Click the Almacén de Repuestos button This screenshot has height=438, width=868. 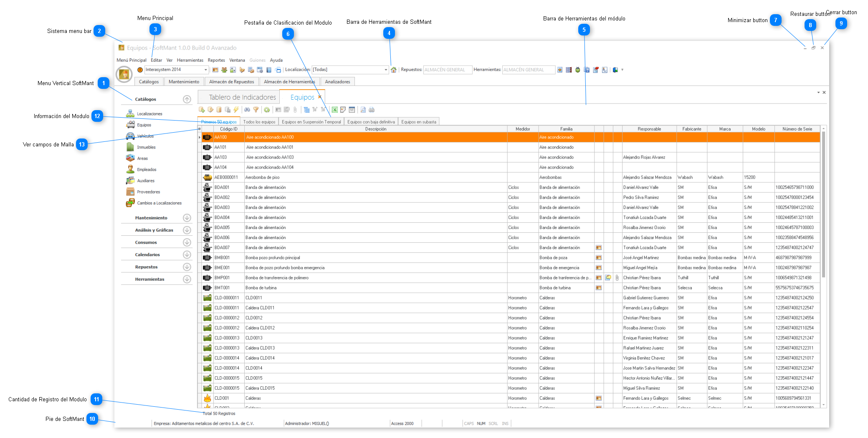pyautogui.click(x=231, y=82)
